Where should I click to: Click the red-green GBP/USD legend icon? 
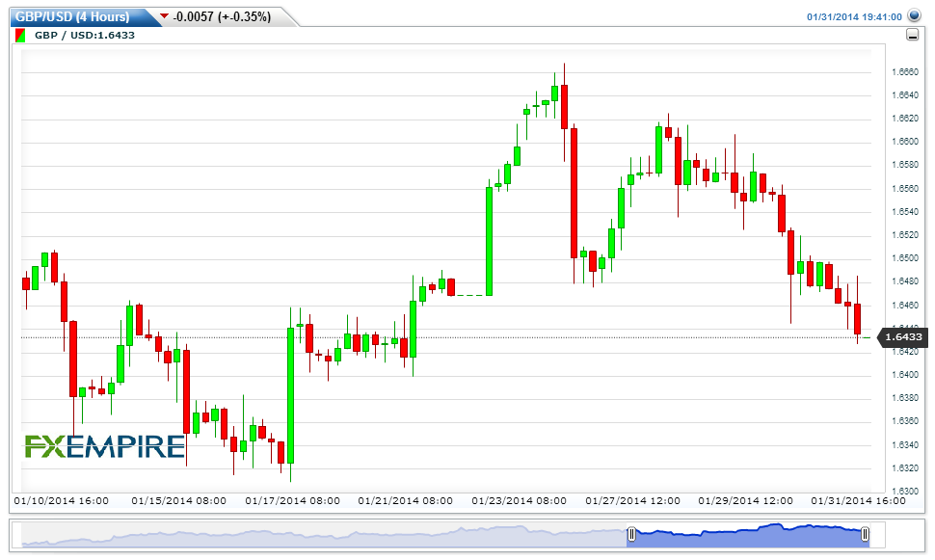[x=20, y=36]
